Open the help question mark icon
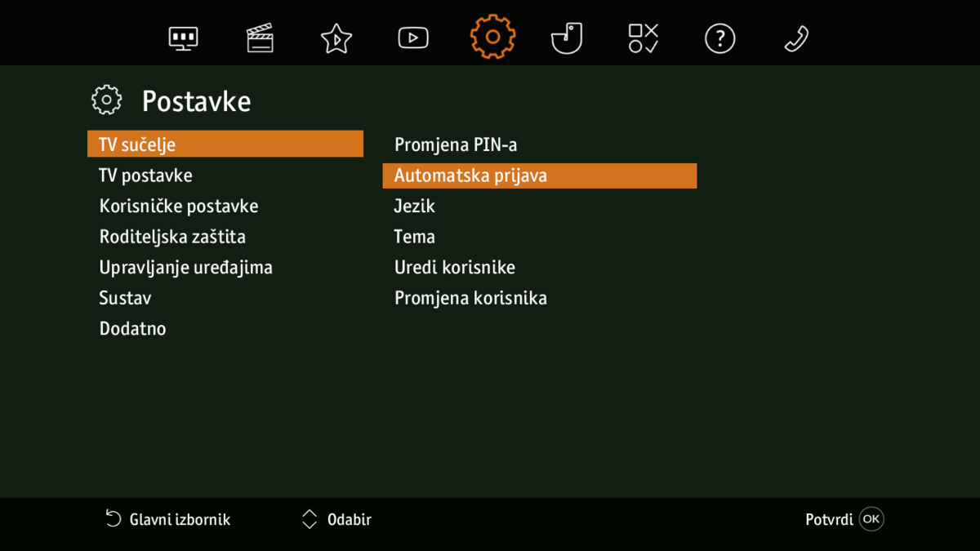 coord(719,37)
